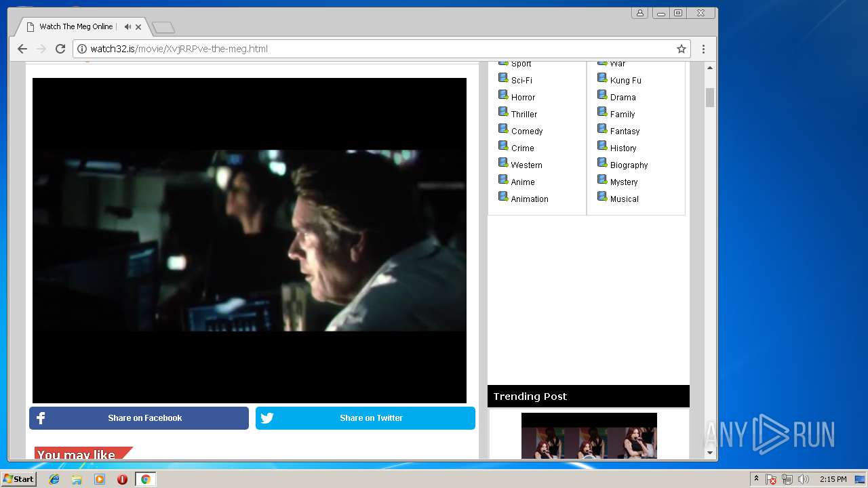
Task: Open the Musical genre link
Action: (x=625, y=199)
